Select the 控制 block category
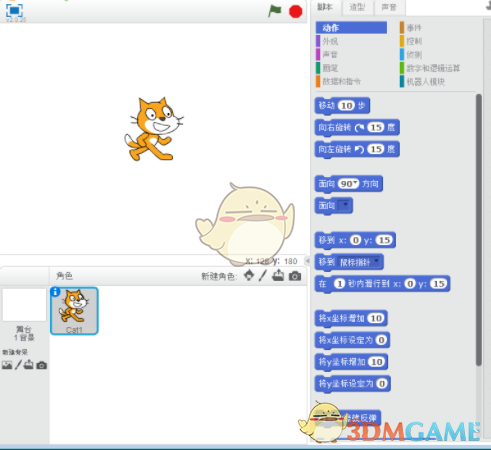 pyautogui.click(x=411, y=41)
